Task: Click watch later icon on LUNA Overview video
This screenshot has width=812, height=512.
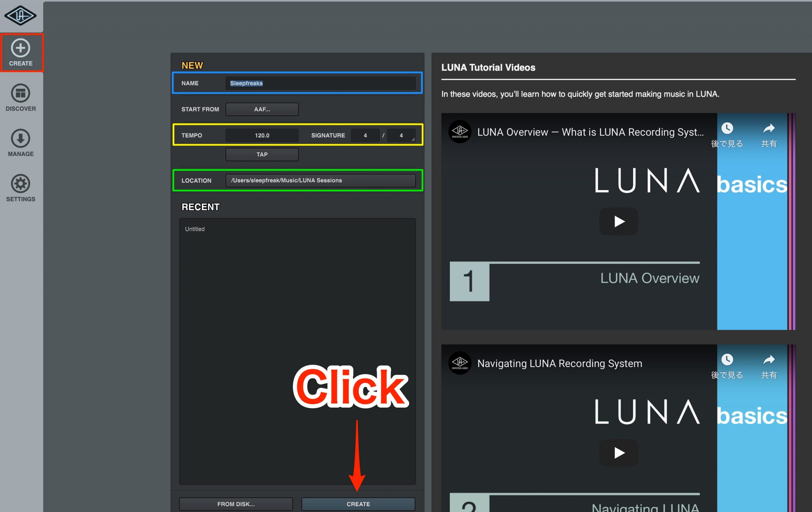Action: click(727, 128)
